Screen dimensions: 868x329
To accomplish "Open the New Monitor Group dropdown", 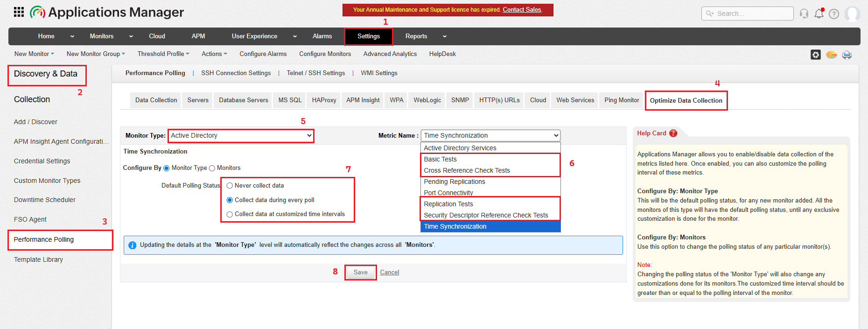I will point(96,54).
